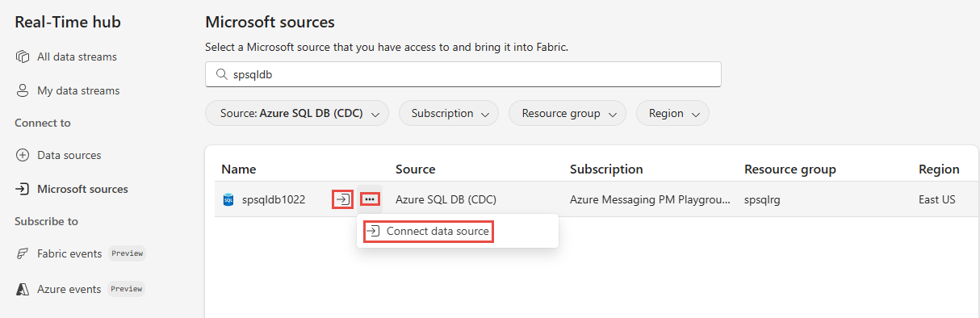Click the Fabric events icon
This screenshot has width=980, height=318.
pos(23,253)
